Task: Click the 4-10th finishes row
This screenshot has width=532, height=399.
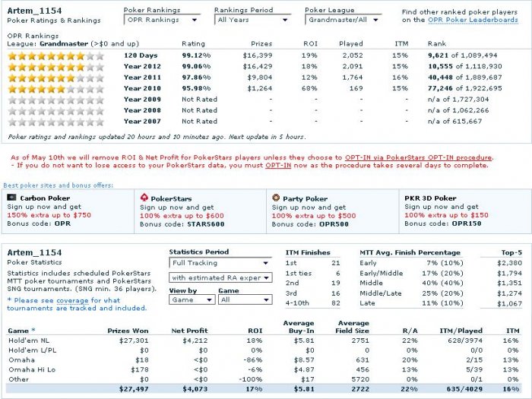Action: click(312, 303)
